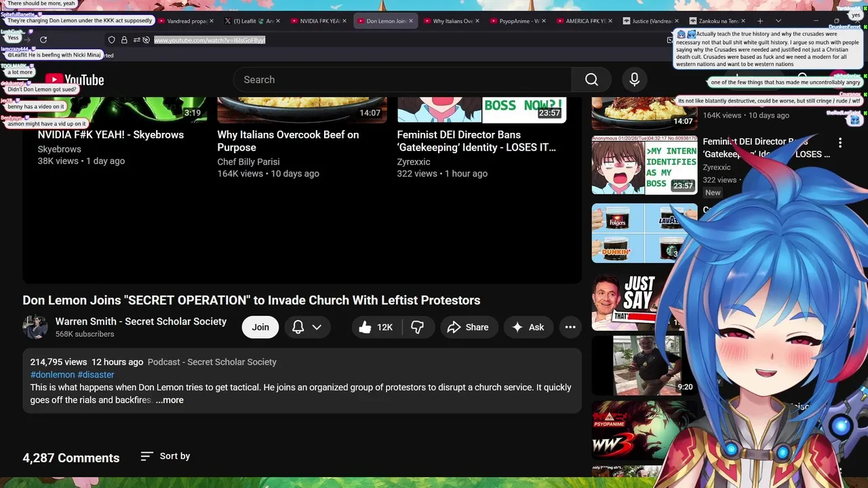This screenshot has height=488, width=868.
Task: Open Feminist DEI Director Bans title in player
Action: point(476,141)
